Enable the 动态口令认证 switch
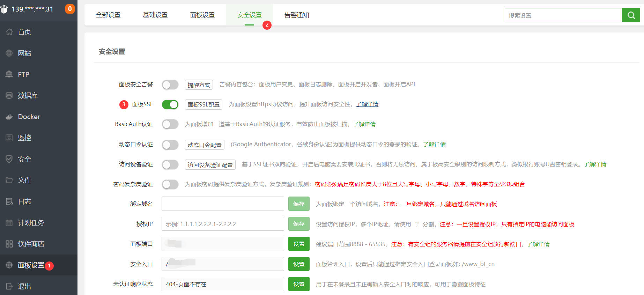The width and height of the screenshot is (644, 295). pos(170,145)
